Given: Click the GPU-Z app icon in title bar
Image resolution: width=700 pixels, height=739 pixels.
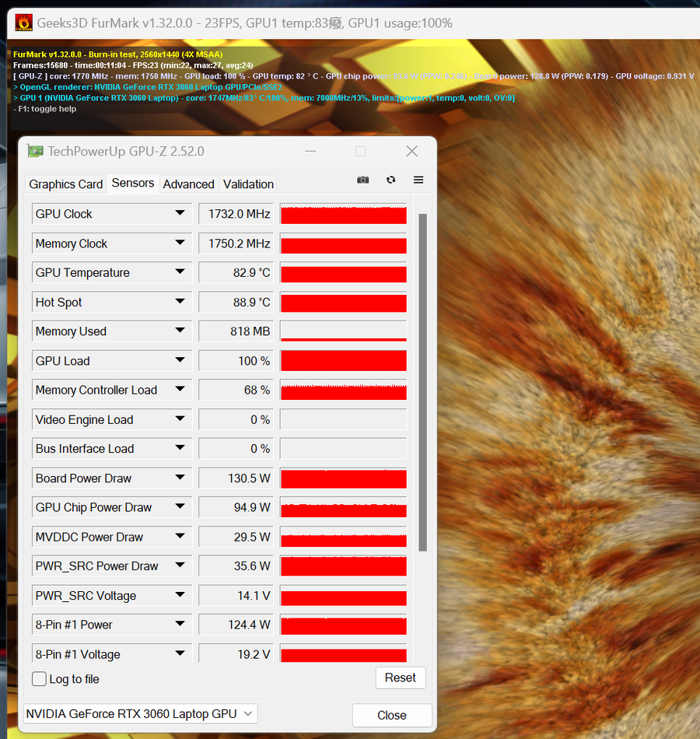Looking at the screenshot, I should 35,151.
